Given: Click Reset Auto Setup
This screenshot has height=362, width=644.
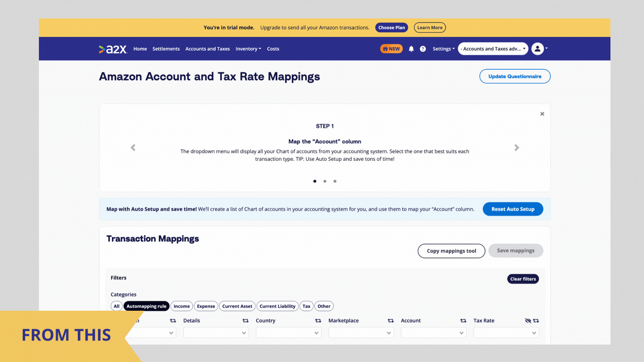Looking at the screenshot, I should 513,209.
